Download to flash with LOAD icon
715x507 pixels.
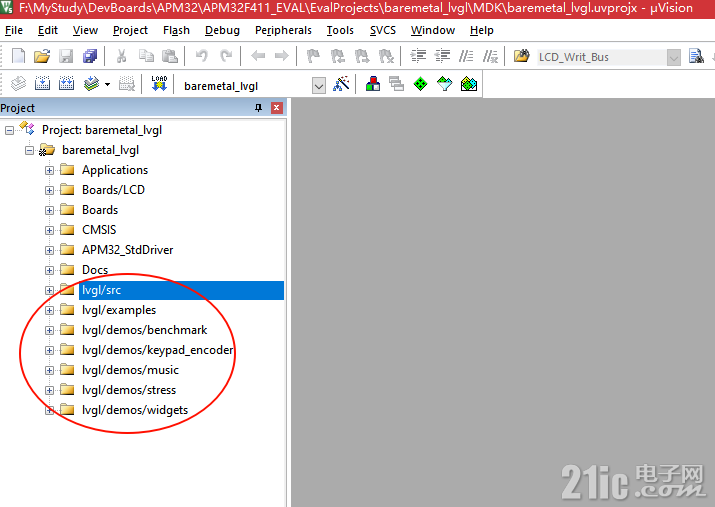click(x=159, y=84)
